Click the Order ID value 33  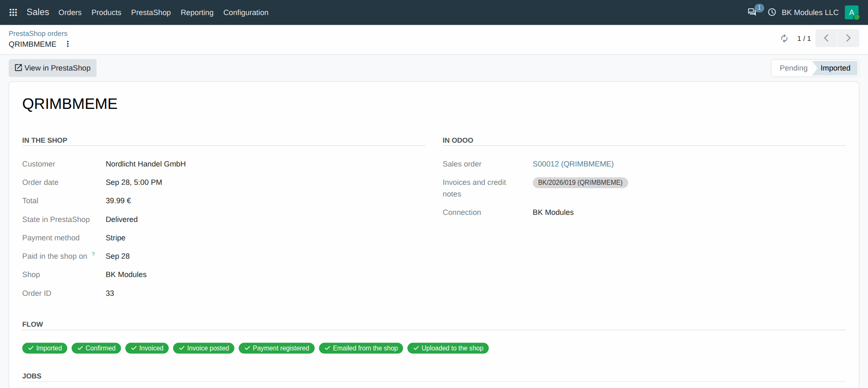[x=110, y=293]
